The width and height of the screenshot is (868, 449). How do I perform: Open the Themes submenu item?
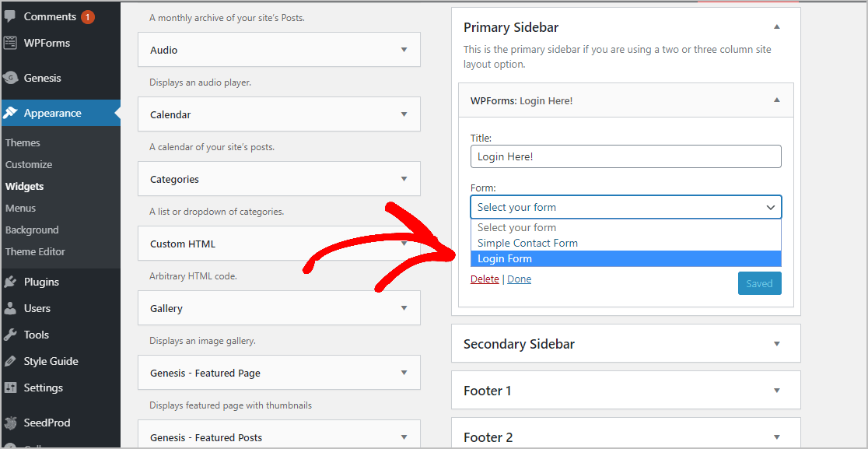tap(23, 143)
